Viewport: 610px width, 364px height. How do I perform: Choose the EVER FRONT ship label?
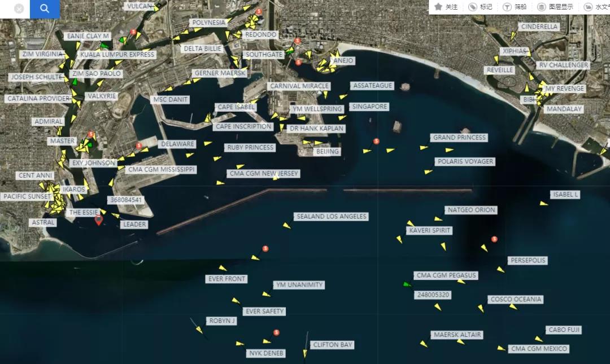[226, 279]
